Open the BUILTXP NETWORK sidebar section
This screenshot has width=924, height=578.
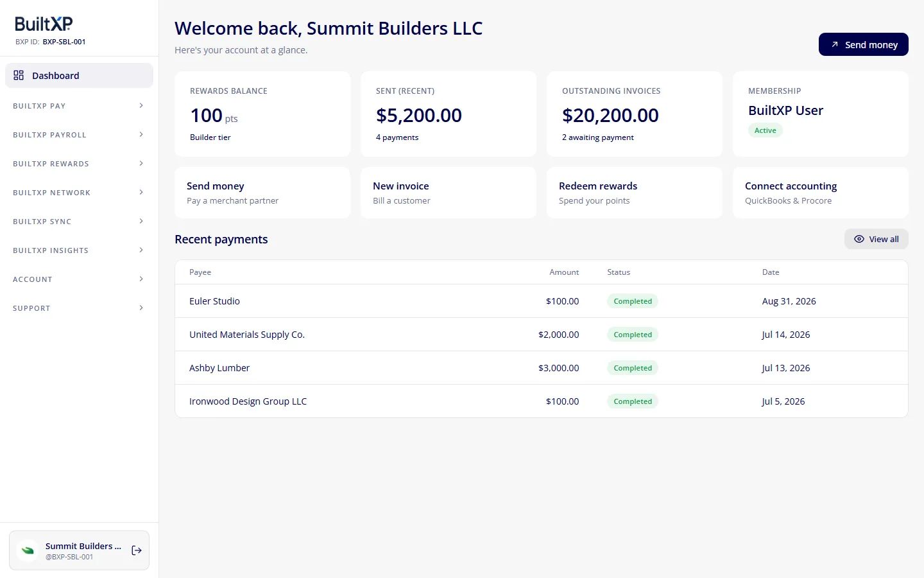pyautogui.click(x=79, y=193)
